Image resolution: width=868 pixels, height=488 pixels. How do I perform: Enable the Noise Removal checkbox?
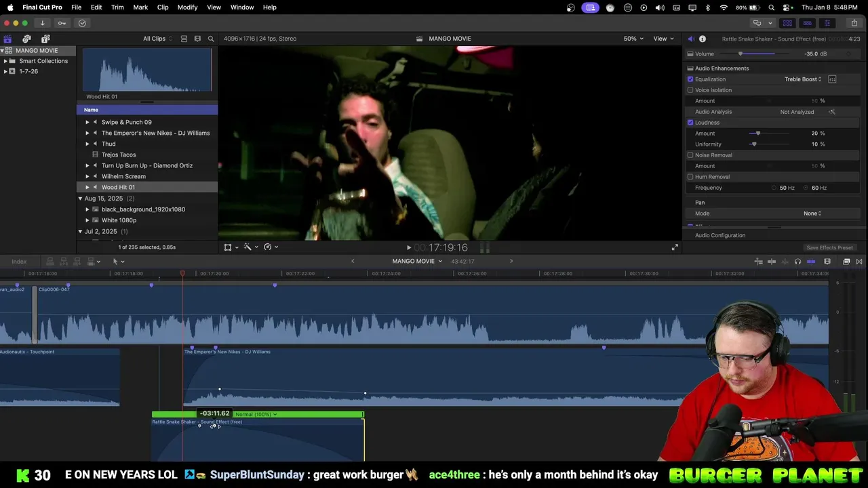(690, 155)
